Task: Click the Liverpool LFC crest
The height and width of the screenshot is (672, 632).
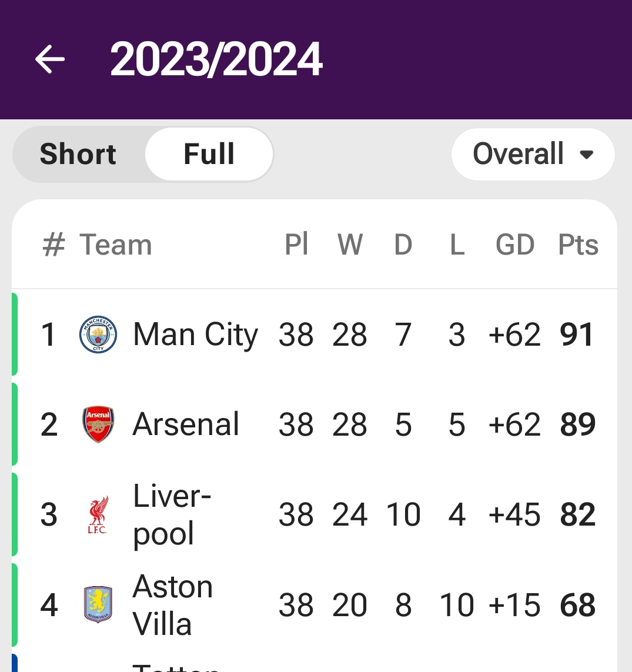Action: (x=98, y=514)
